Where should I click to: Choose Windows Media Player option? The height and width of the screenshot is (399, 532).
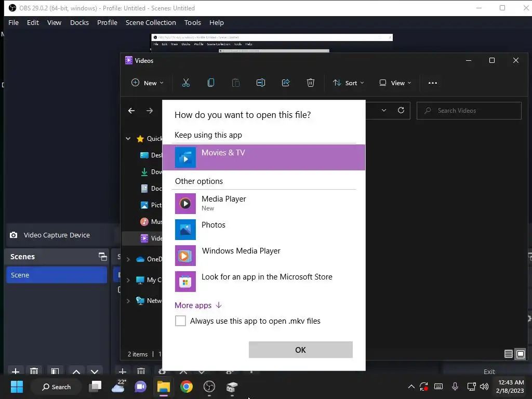click(264, 256)
